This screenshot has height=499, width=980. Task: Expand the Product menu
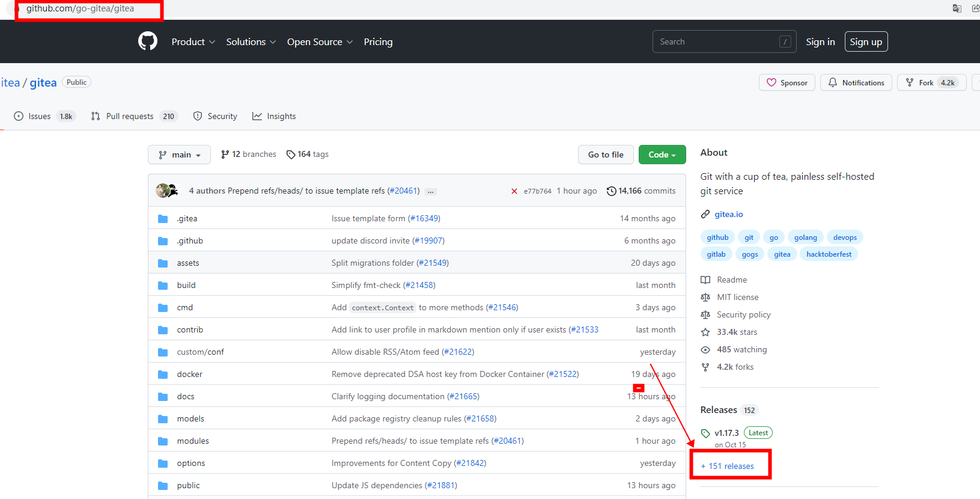tap(193, 41)
